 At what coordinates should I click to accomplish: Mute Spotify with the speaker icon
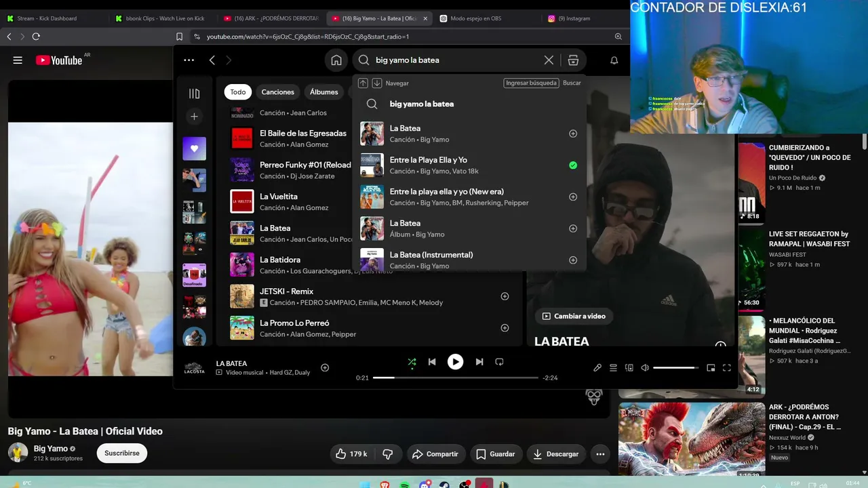tap(645, 368)
